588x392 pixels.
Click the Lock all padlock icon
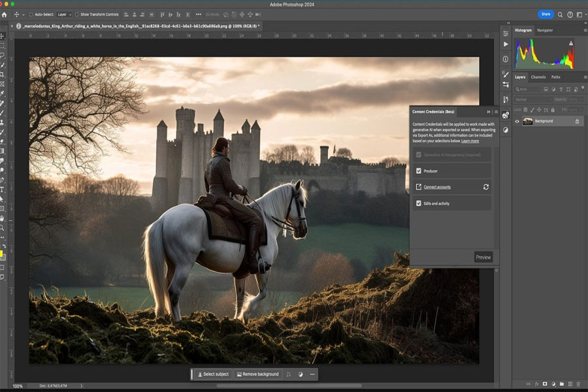(x=552, y=110)
